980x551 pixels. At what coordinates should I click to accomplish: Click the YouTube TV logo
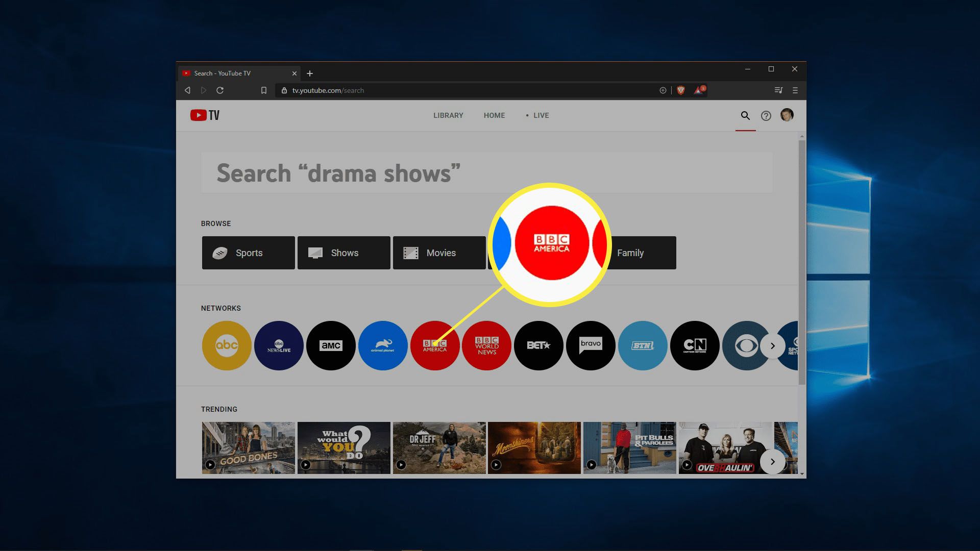coord(205,115)
